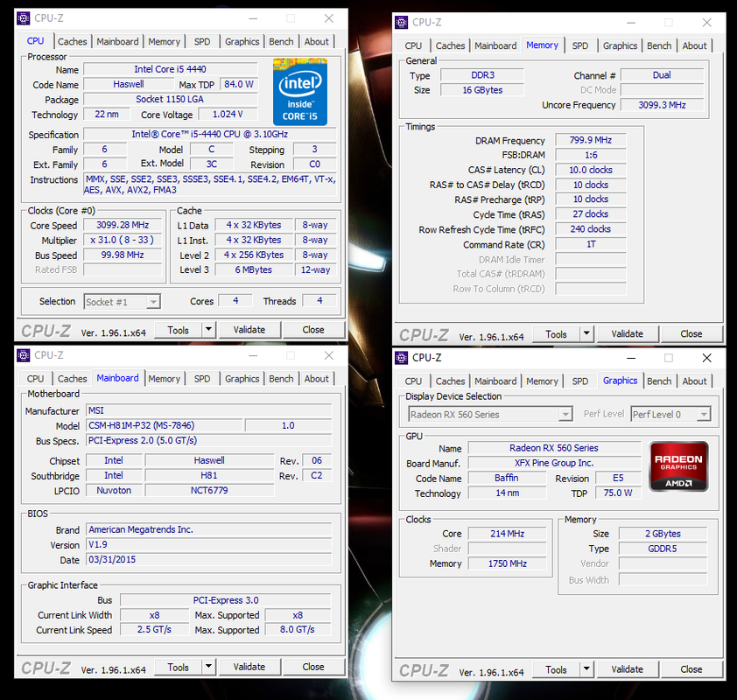Click the Instructions list field
This screenshot has height=700, width=737.
tap(210, 184)
